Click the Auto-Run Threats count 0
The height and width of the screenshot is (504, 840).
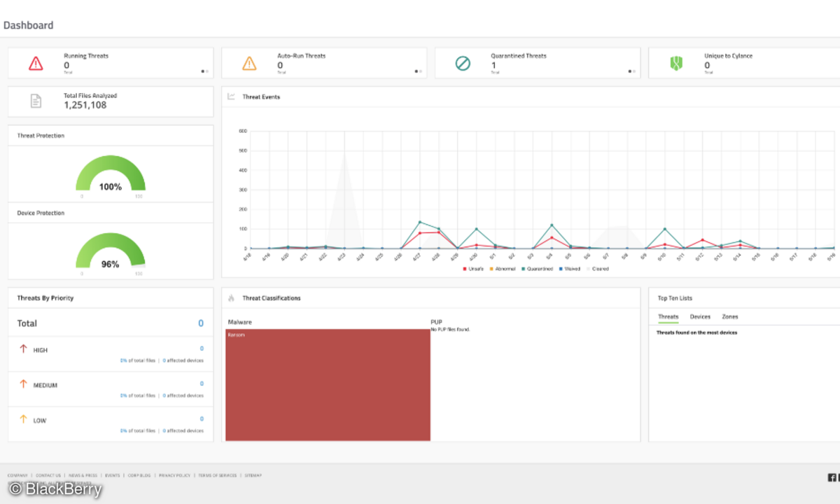point(280,65)
